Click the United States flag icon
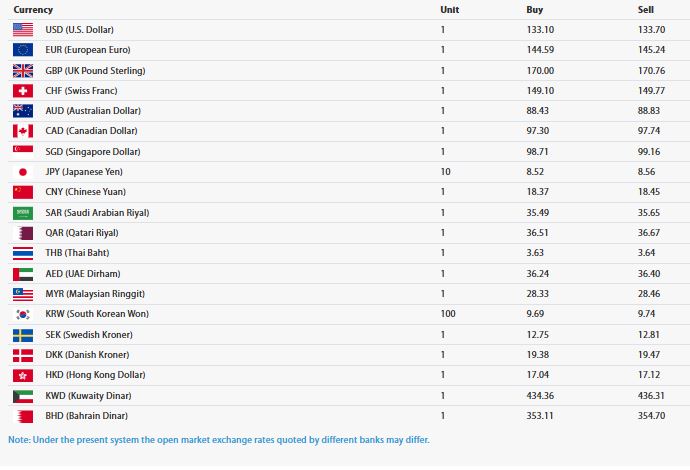690x470 pixels. (x=23, y=29)
